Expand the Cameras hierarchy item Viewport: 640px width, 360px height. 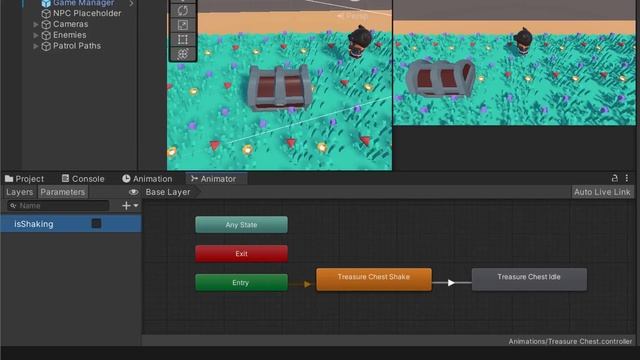tap(36, 24)
